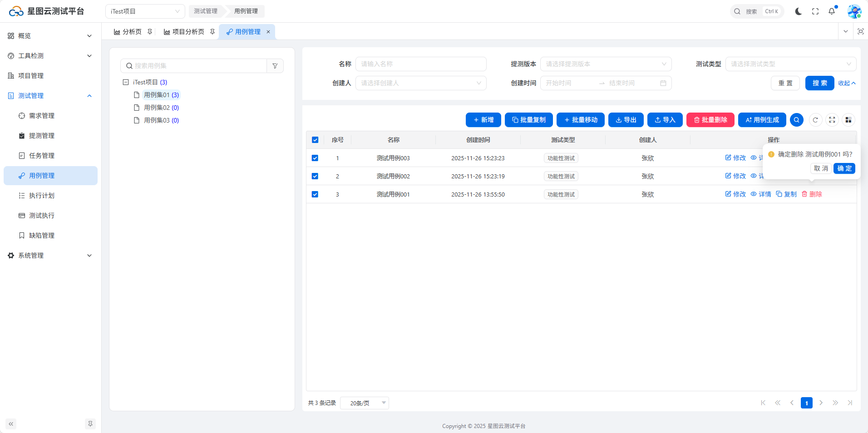Viewport: 868px width, 433px height.
Task: Uncheck the row for 测试用例001
Action: (x=315, y=194)
